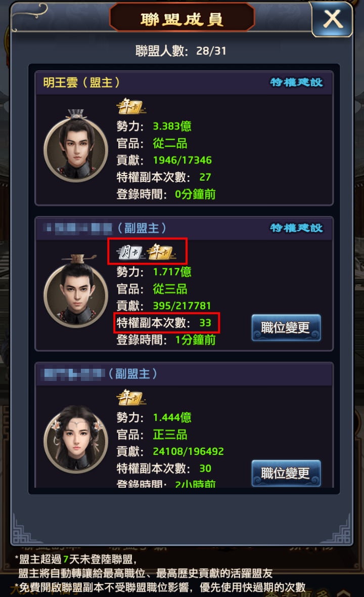
Task: Close the 聯盟成員 dialog with X
Action: (x=333, y=19)
